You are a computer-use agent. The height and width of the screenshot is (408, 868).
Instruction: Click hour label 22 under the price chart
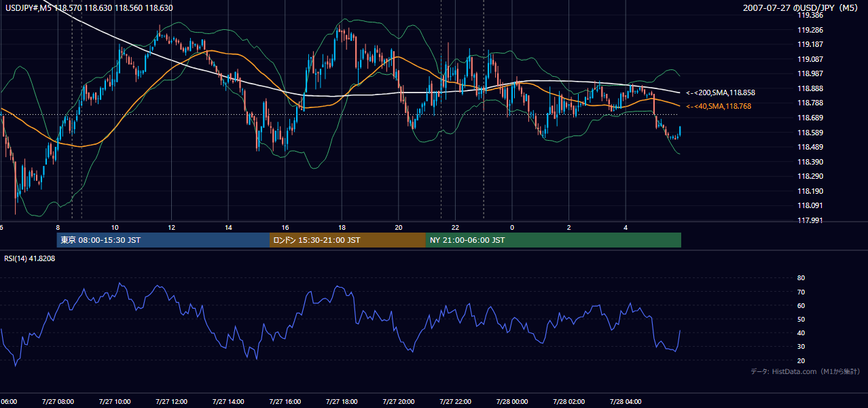[456, 227]
